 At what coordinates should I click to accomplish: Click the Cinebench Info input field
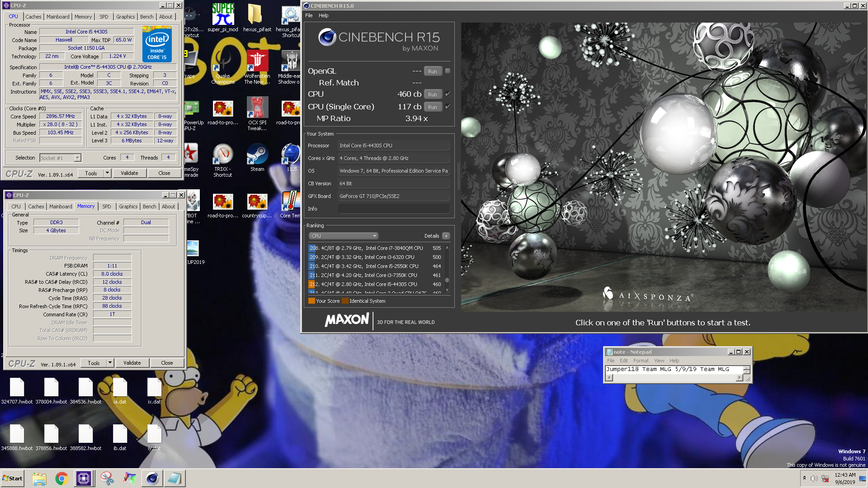click(x=393, y=209)
